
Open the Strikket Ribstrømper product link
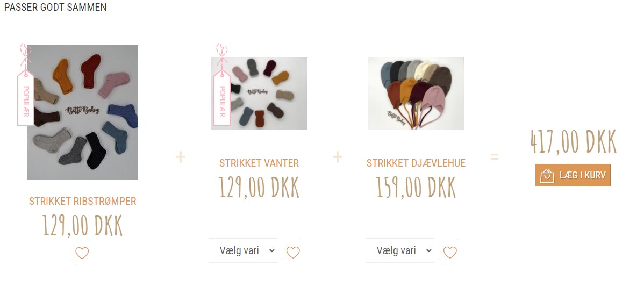coord(83,201)
